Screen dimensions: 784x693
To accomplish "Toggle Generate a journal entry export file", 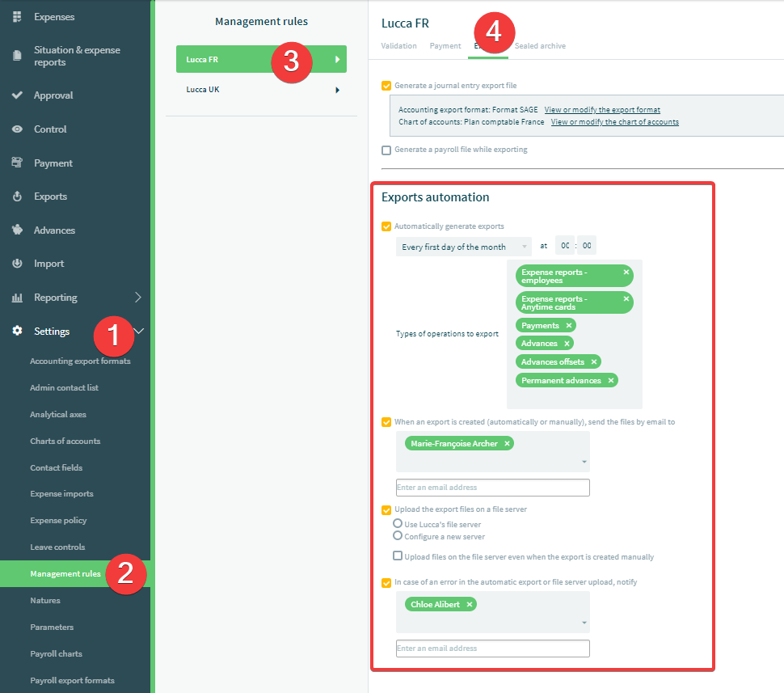I will pos(386,86).
